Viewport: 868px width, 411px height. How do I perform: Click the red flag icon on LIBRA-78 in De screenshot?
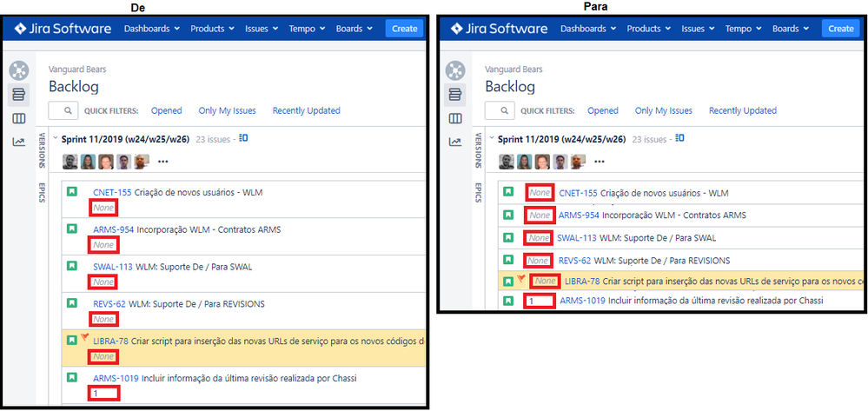click(84, 337)
